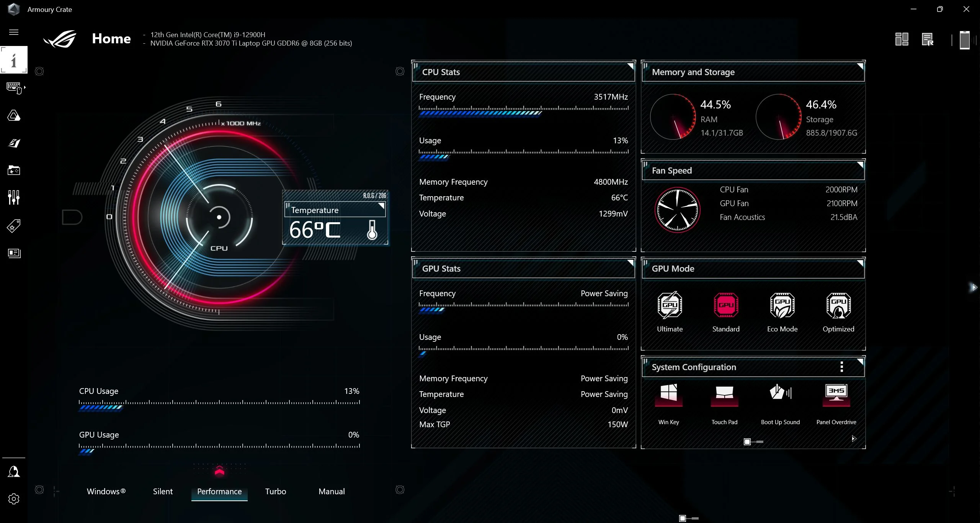Switch to Silent performance mode
Image resolution: width=980 pixels, height=523 pixels.
(162, 491)
